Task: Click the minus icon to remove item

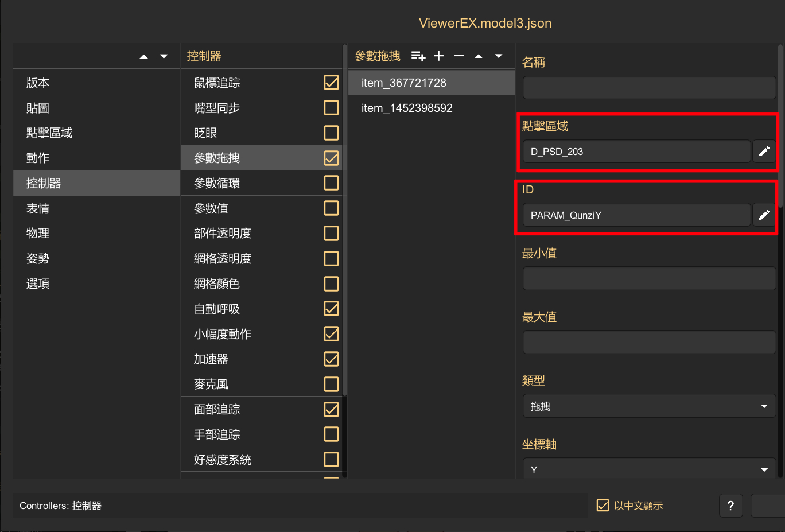Action: tap(458, 56)
